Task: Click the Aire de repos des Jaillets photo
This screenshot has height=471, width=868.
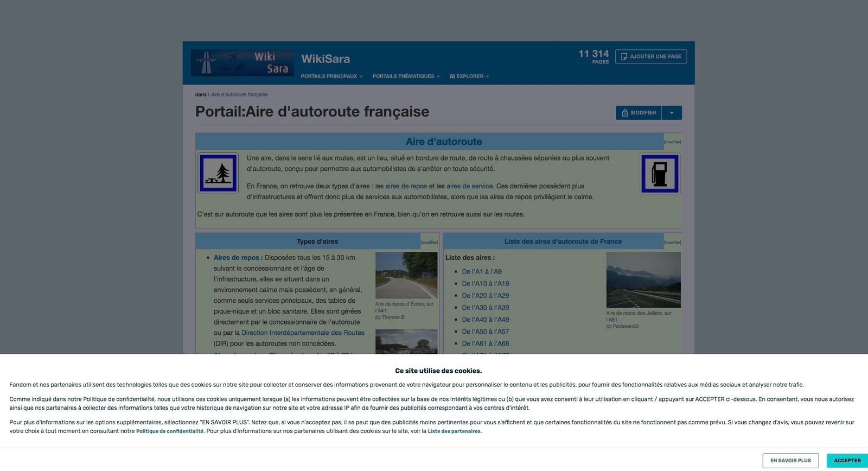Action: click(643, 280)
